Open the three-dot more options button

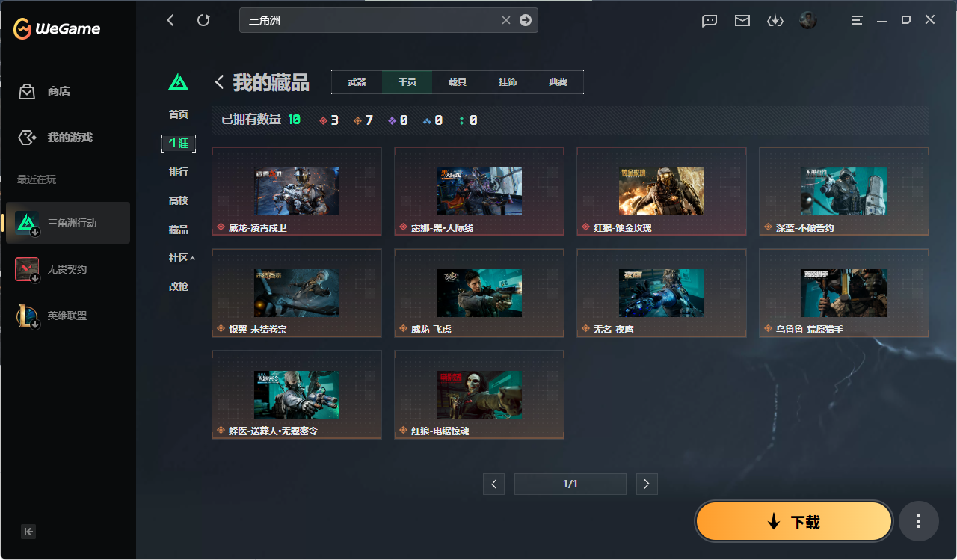[x=919, y=521]
